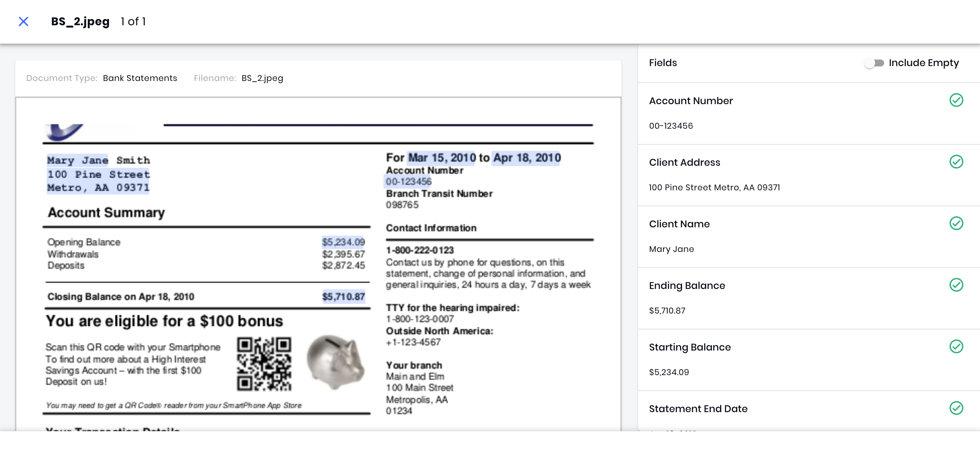
Task: Click the Client Address verified checkmark icon
Action: [x=956, y=162]
